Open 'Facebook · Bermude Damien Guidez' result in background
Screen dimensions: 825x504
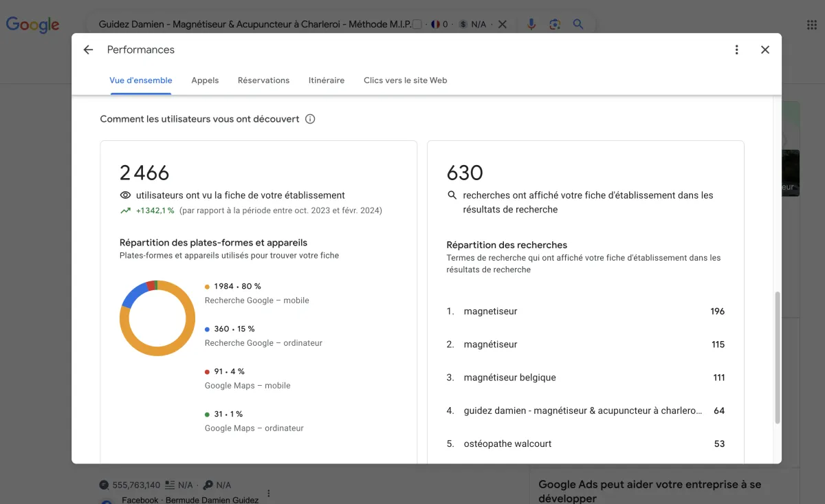click(190, 500)
